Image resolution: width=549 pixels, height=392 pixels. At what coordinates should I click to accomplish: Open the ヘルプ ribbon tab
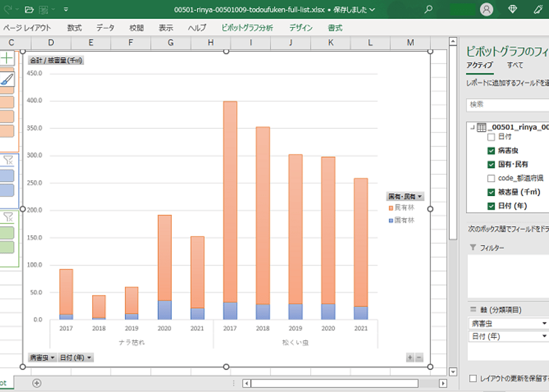(x=197, y=28)
